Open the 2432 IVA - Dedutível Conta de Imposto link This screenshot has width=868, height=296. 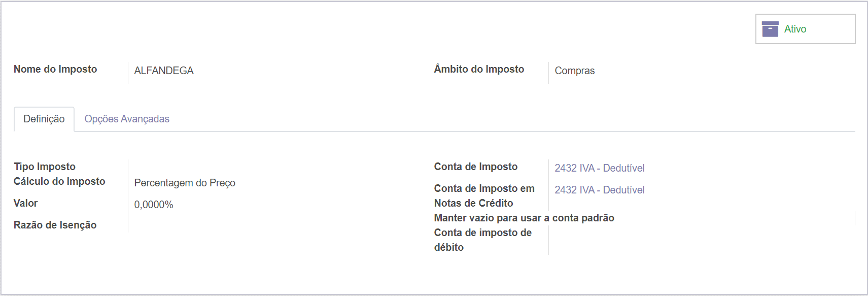click(x=599, y=168)
